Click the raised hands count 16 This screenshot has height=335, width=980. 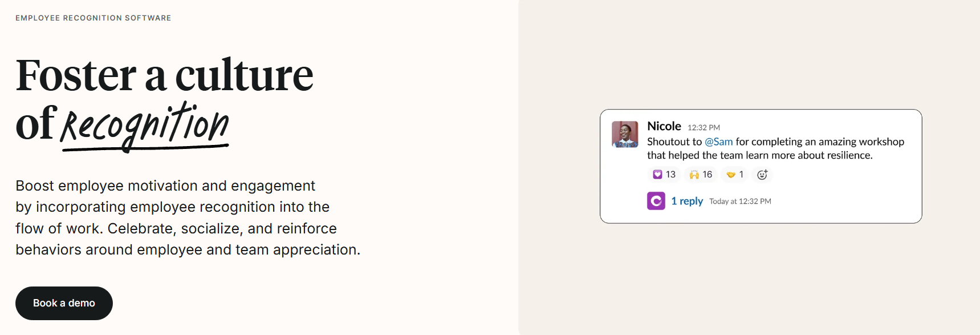(x=707, y=175)
